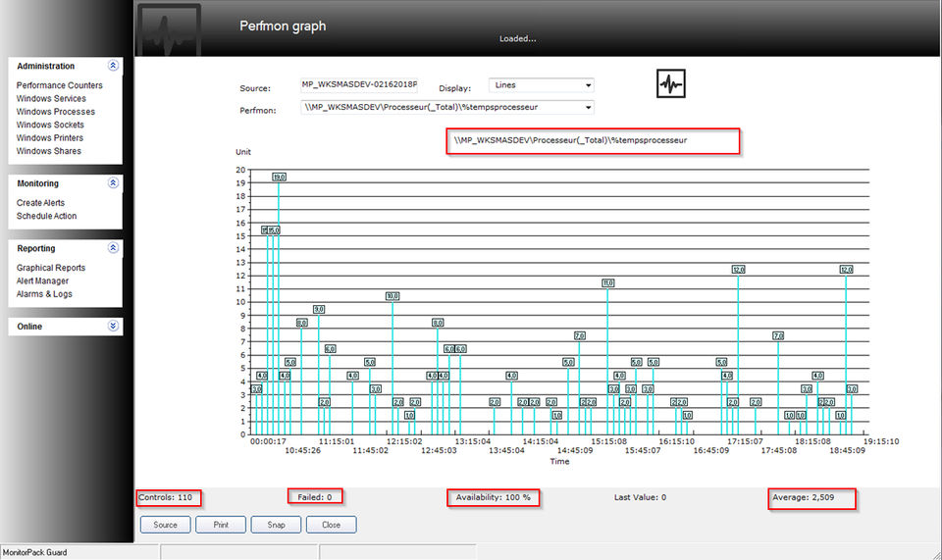Click the Loaded... status message

517,38
